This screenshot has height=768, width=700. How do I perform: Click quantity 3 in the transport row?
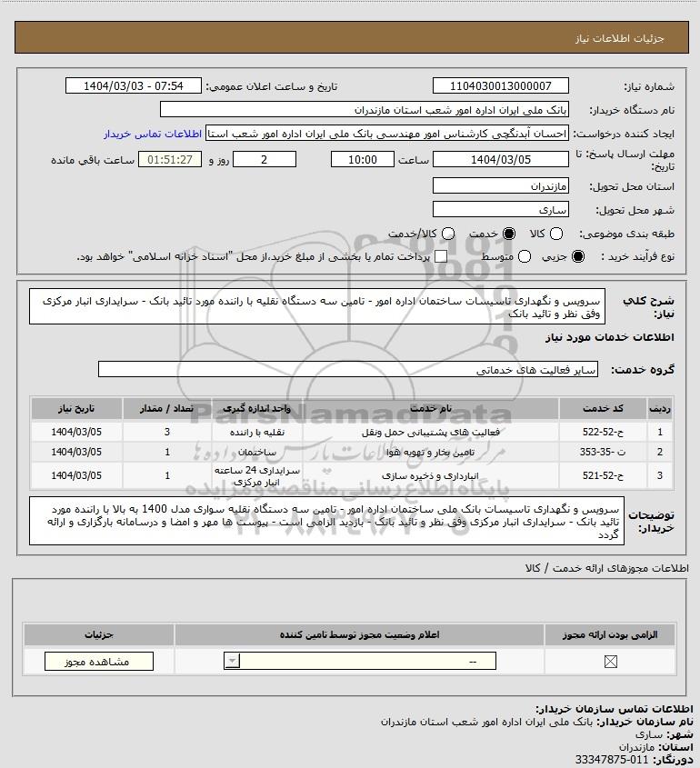click(x=167, y=432)
